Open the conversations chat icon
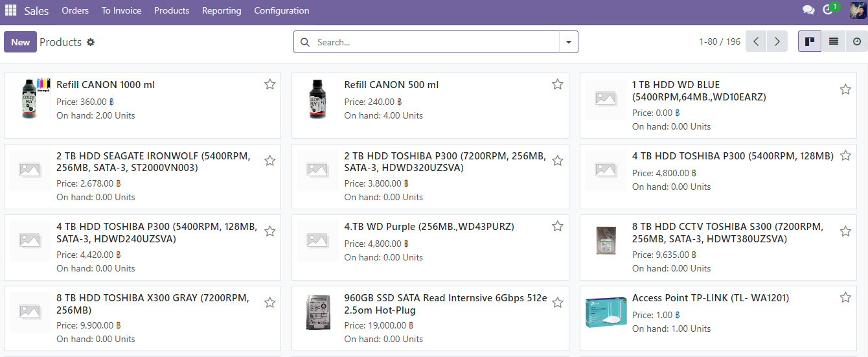This screenshot has width=868, height=357. (x=808, y=10)
